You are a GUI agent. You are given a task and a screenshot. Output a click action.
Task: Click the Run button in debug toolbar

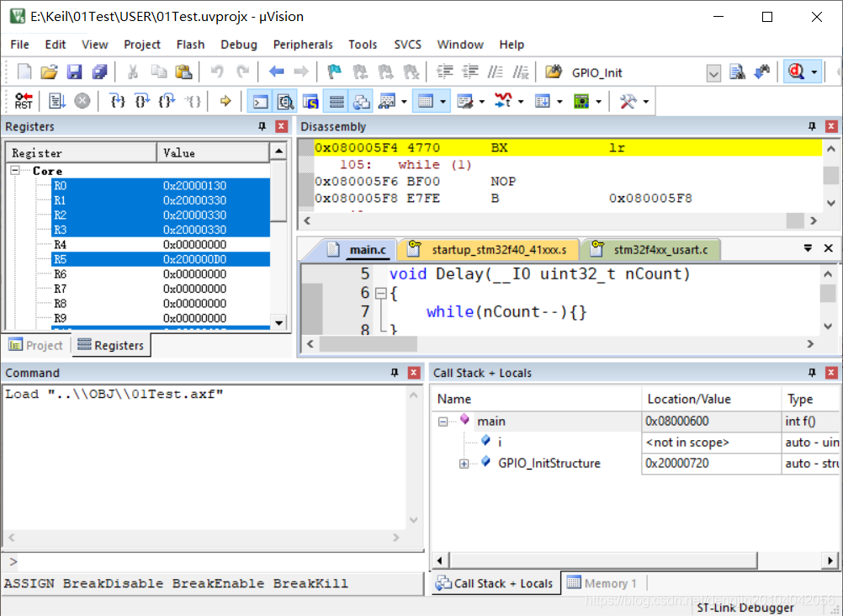pyautogui.click(x=57, y=101)
